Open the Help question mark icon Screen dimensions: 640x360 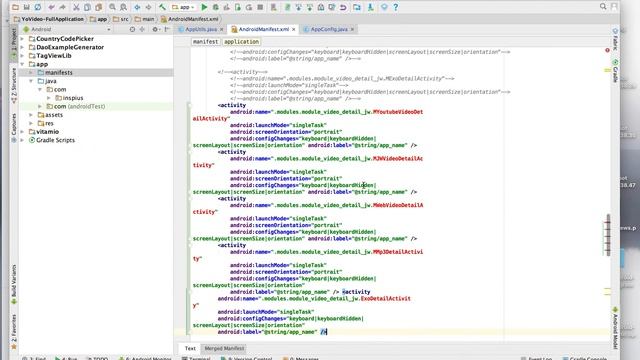pyautogui.click(x=396, y=7)
